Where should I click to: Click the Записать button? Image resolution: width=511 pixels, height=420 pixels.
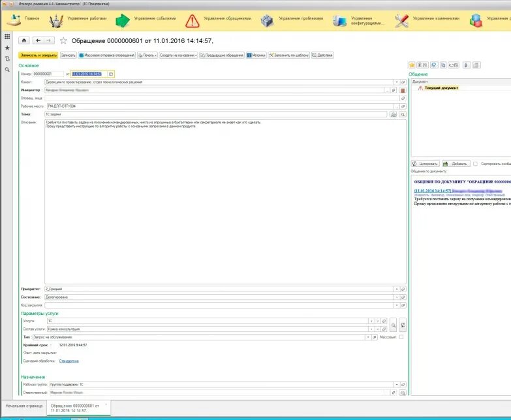68,55
